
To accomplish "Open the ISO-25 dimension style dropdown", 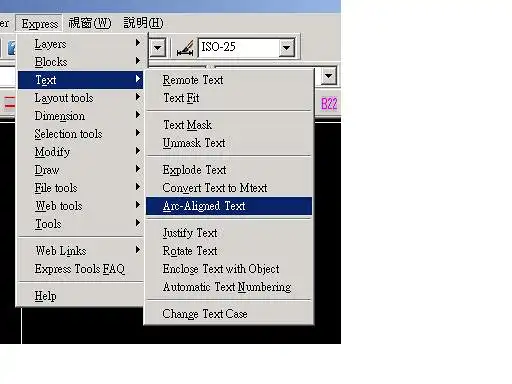I will (x=287, y=48).
